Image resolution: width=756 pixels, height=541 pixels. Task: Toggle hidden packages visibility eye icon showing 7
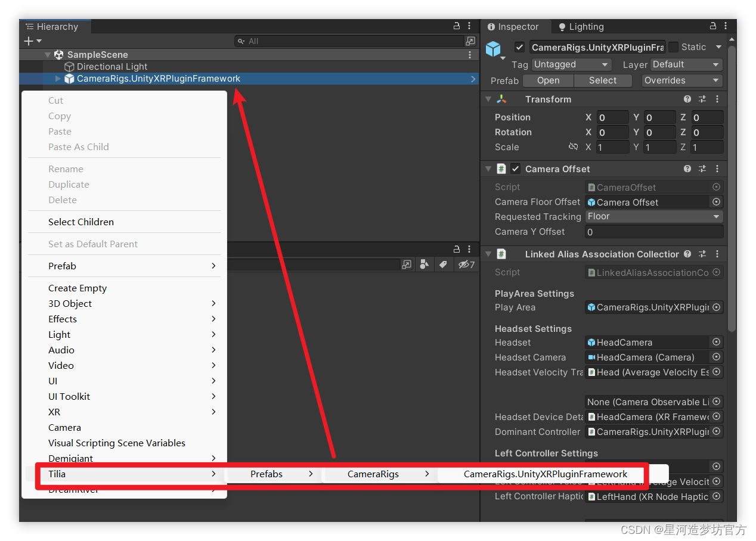[x=466, y=265]
